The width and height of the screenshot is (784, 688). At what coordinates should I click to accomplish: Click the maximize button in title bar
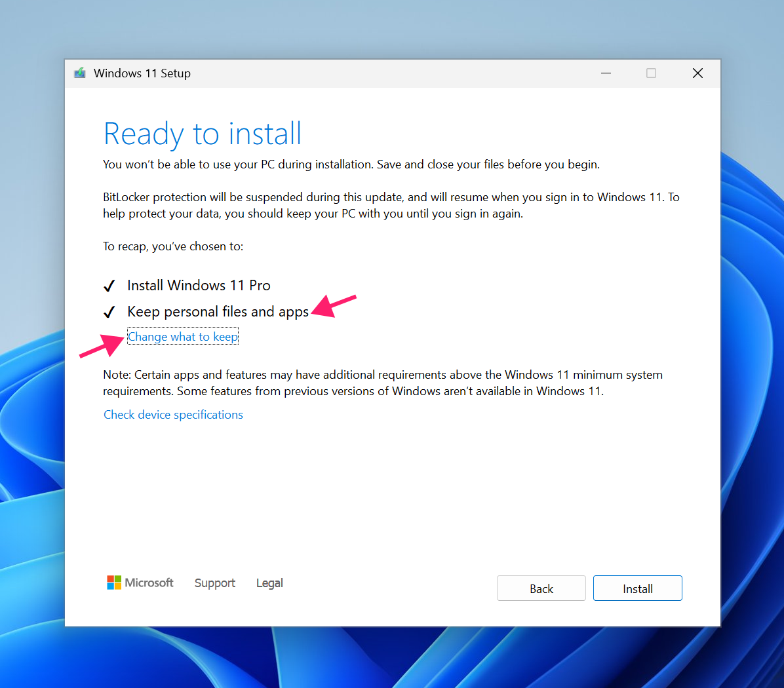[x=651, y=73]
